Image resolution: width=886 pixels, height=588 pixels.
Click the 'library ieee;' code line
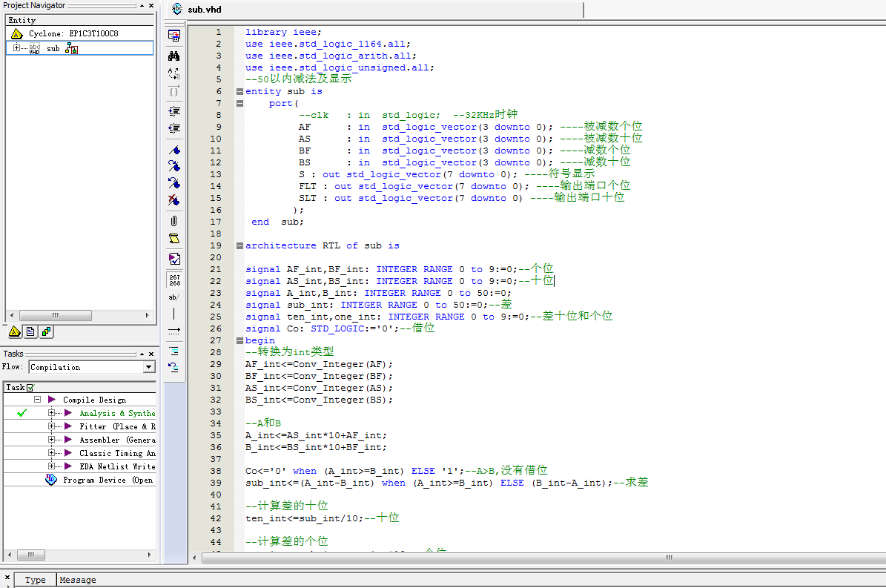click(283, 32)
